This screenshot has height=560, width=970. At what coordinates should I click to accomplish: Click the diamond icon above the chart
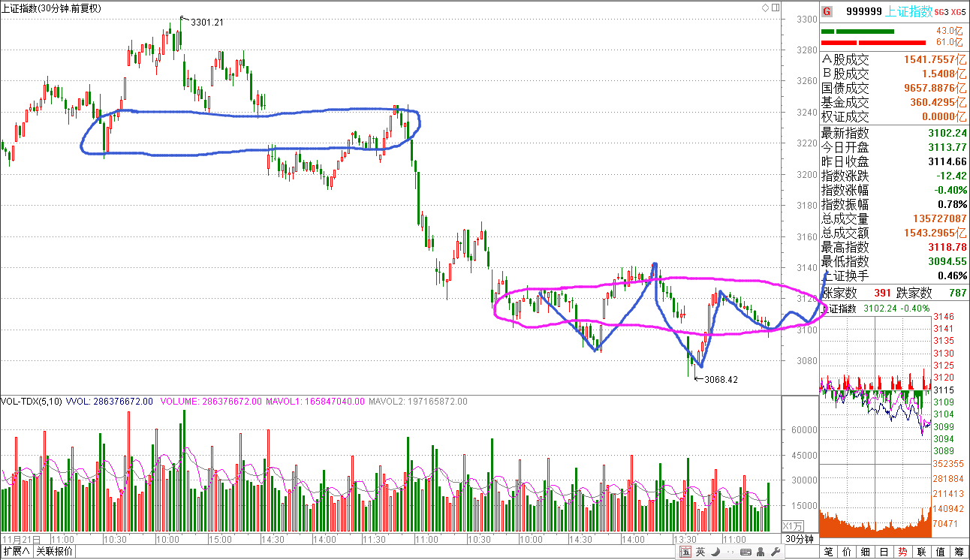pos(764,8)
